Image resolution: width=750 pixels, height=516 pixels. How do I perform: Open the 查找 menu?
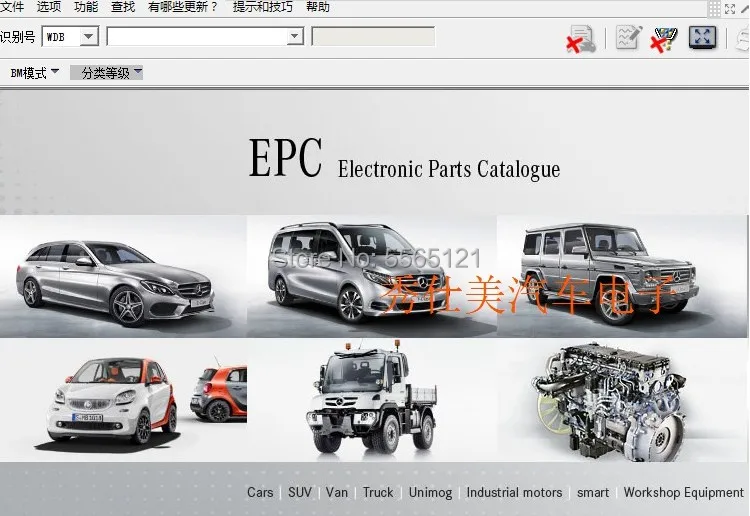[x=123, y=7]
